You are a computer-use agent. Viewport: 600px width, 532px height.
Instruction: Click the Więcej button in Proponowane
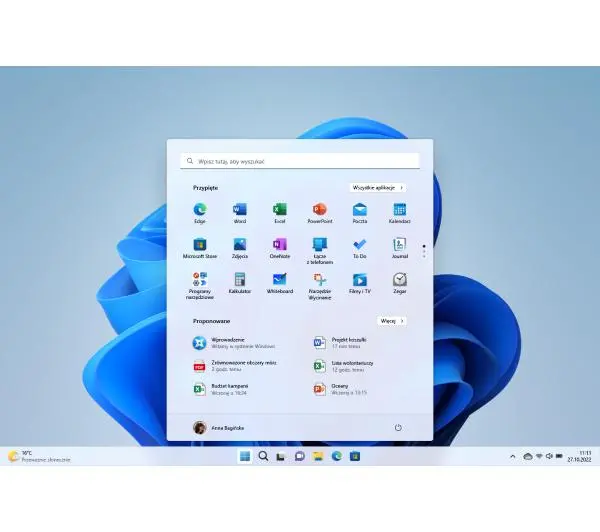[391, 321]
